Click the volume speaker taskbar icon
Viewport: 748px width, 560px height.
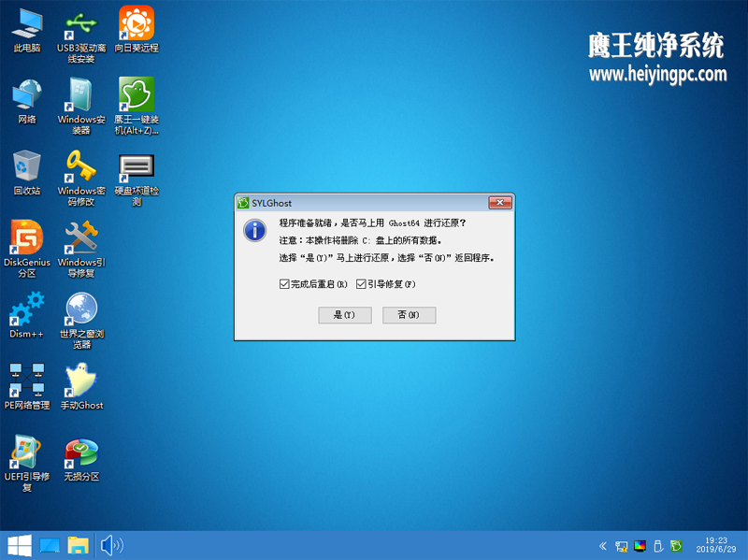click(112, 546)
